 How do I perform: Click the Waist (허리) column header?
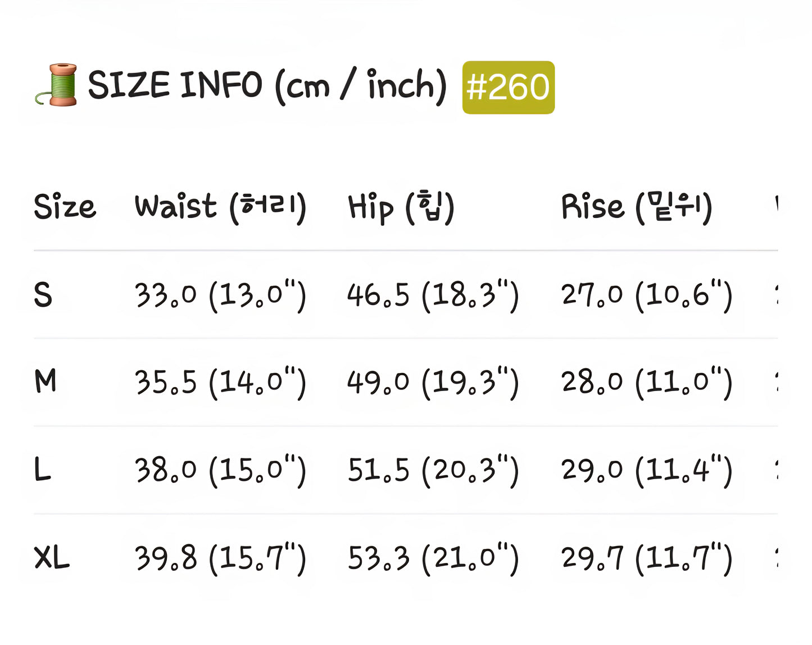coord(220,206)
